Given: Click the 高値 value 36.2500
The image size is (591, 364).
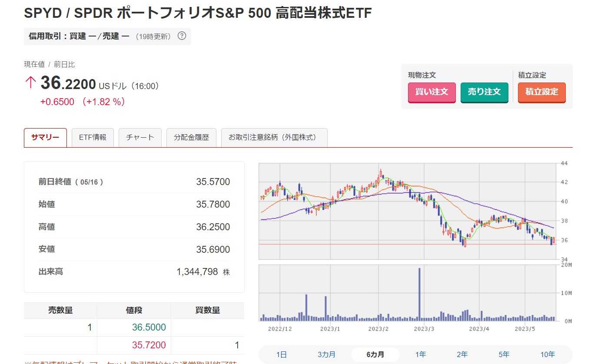Looking at the screenshot, I should point(213,227).
